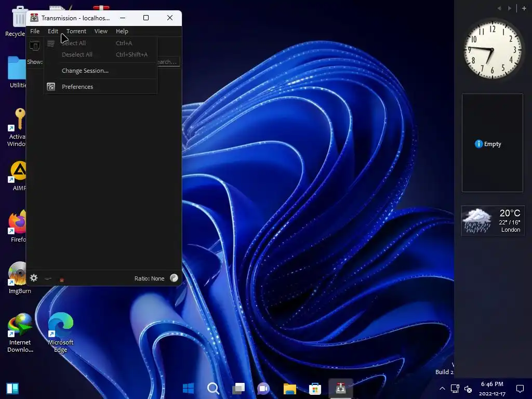Open Preferences from the Edit menu
Viewport: 532px width, 399px height.
pyautogui.click(x=101, y=87)
